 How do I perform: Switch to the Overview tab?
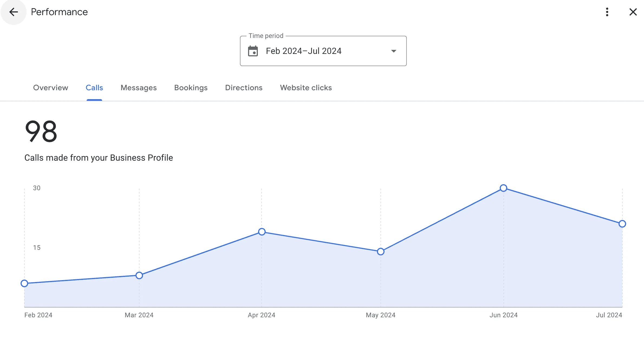pos(50,88)
